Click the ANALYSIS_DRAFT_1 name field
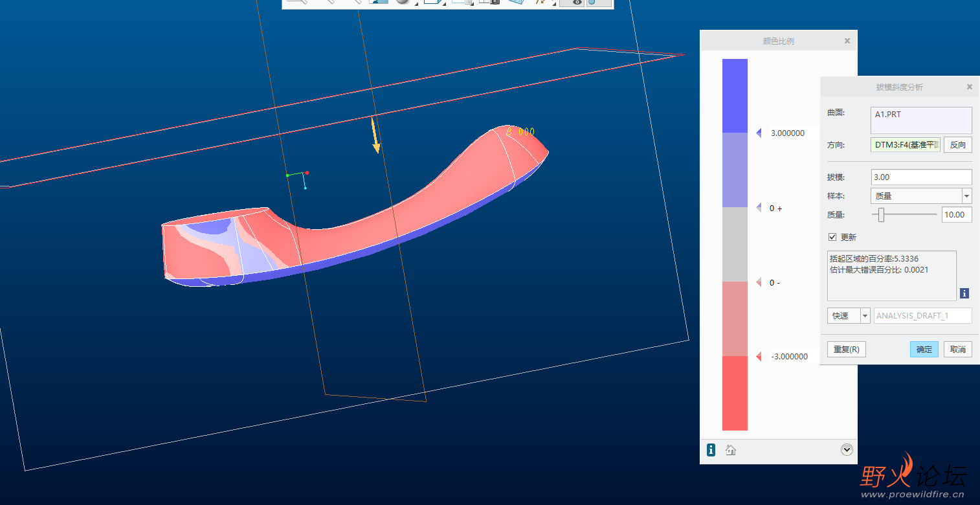 tap(923, 315)
